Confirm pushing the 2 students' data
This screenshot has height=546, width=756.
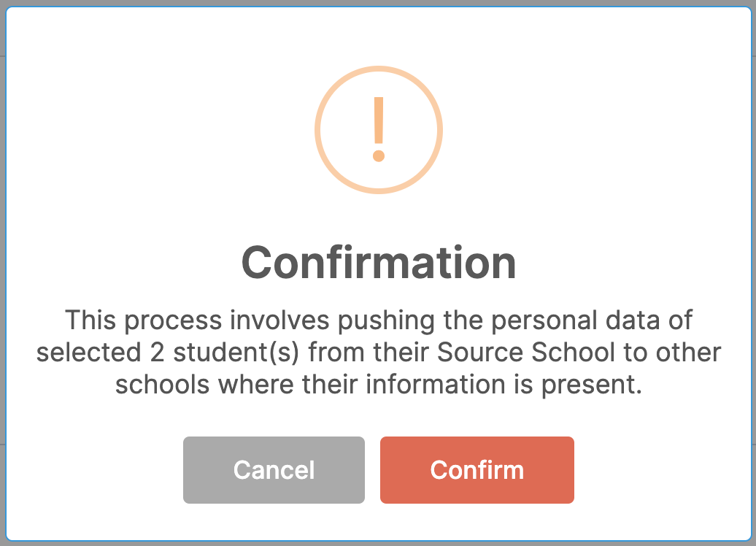(x=477, y=470)
